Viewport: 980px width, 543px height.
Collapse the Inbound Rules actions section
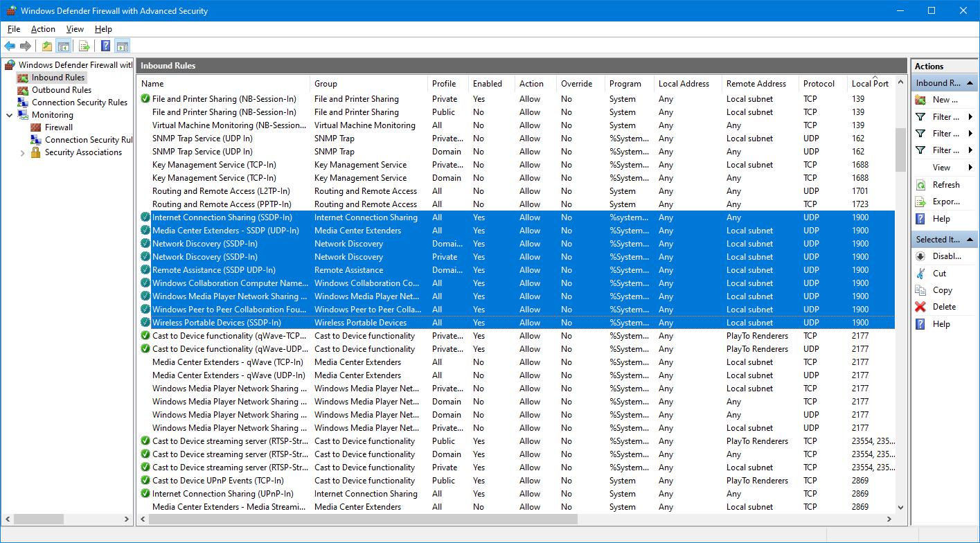pyautogui.click(x=970, y=83)
